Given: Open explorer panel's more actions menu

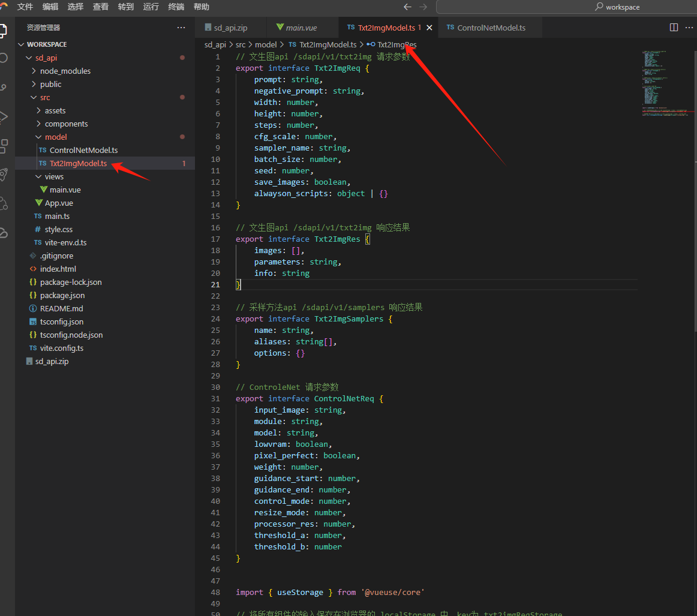Looking at the screenshot, I should click(181, 28).
